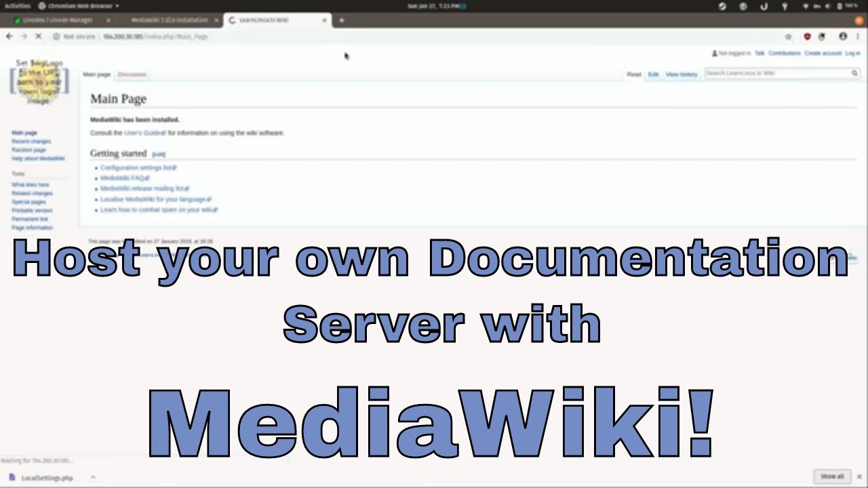
Task: Open Chromium Web Browser app menu
Action: coord(78,6)
